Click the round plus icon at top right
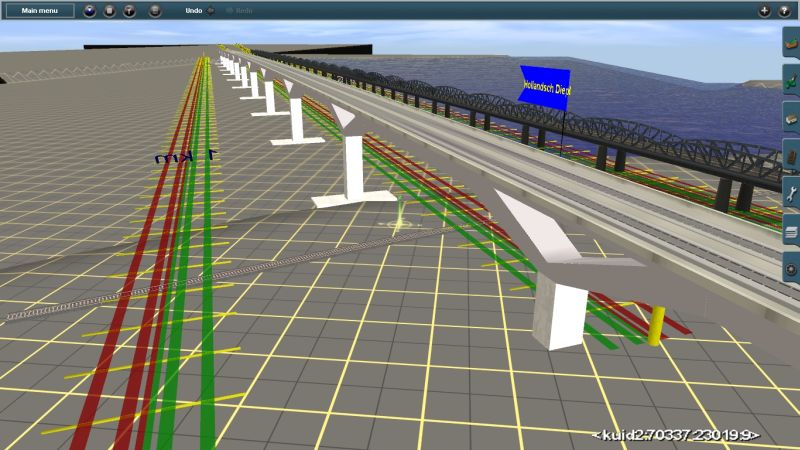Image resolution: width=800 pixels, height=450 pixels. tap(765, 11)
